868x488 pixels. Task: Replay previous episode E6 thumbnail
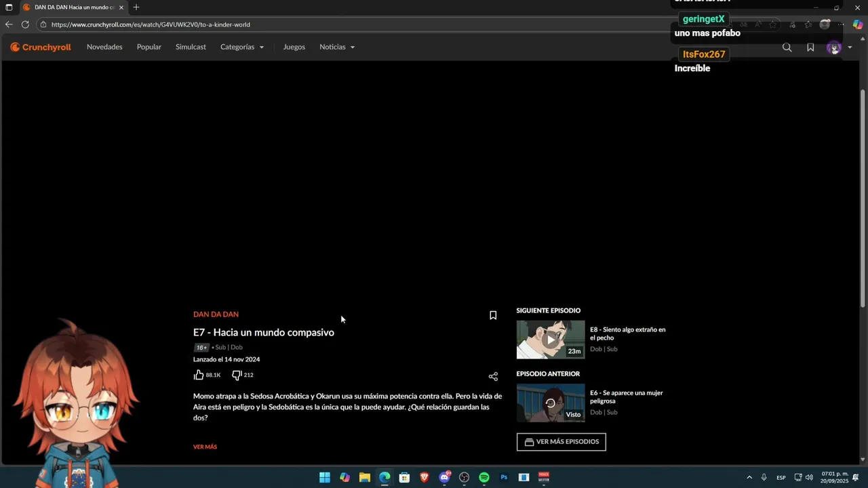pyautogui.click(x=550, y=403)
